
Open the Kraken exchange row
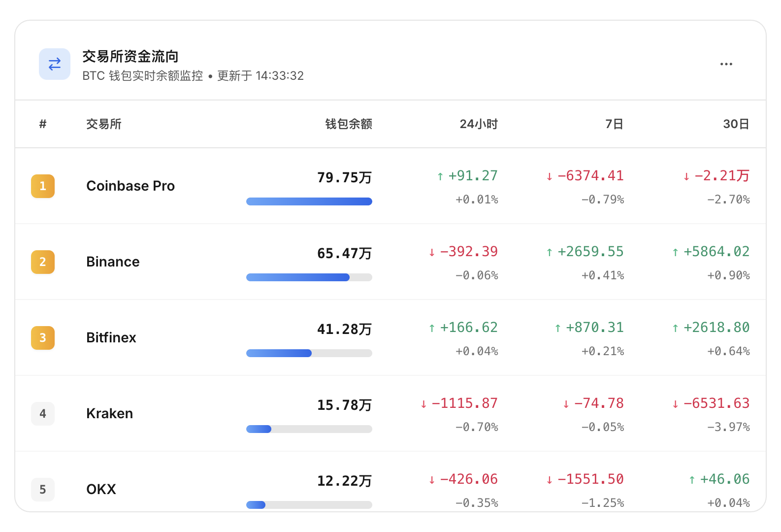tap(390, 414)
